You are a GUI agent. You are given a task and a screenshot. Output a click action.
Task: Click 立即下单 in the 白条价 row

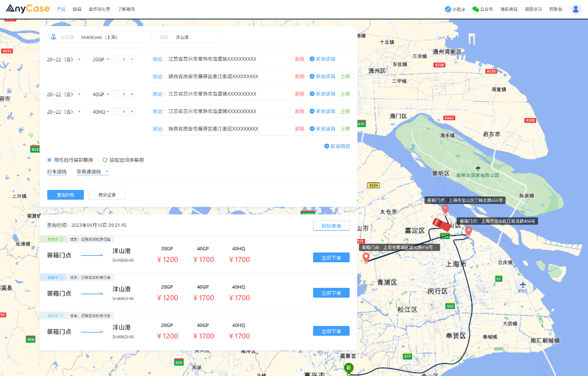point(332,293)
